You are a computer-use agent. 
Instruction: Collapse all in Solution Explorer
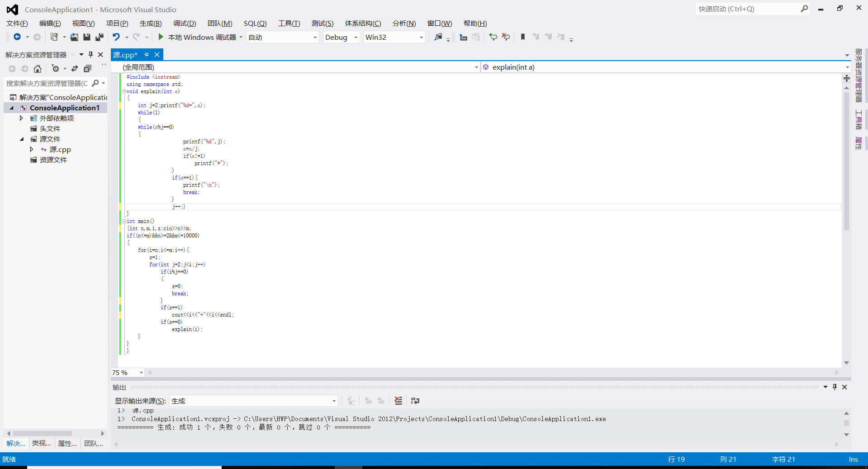[x=88, y=69]
